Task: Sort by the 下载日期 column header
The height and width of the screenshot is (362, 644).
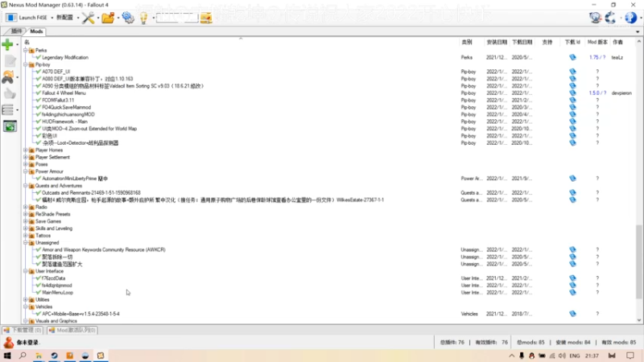Action: [x=522, y=42]
